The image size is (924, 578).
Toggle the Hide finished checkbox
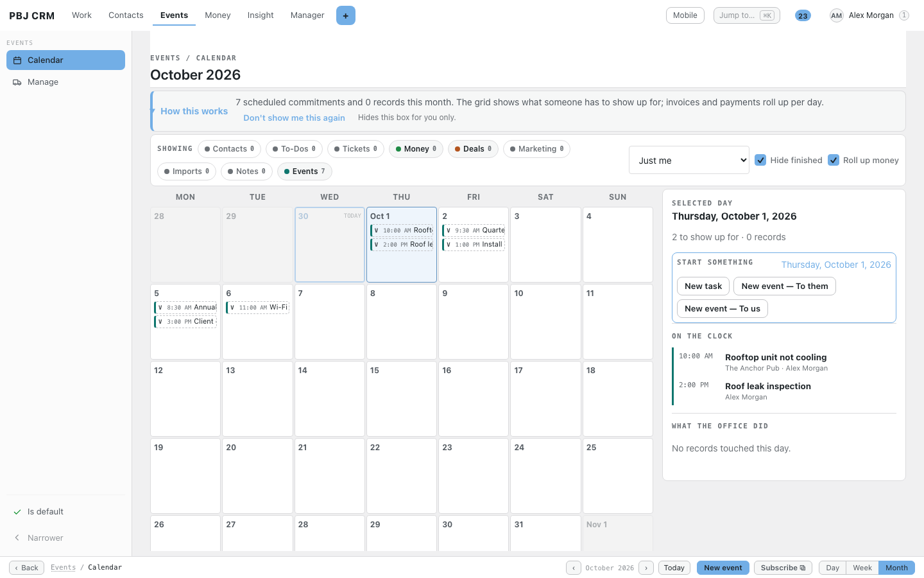(x=760, y=160)
